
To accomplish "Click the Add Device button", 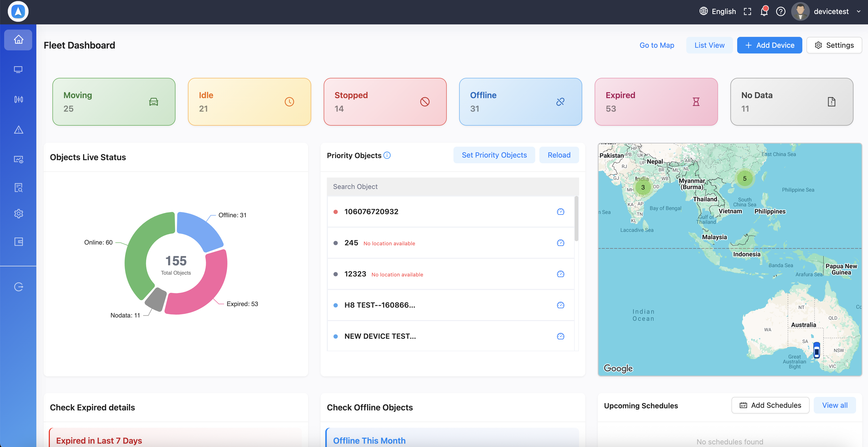I will pos(769,45).
